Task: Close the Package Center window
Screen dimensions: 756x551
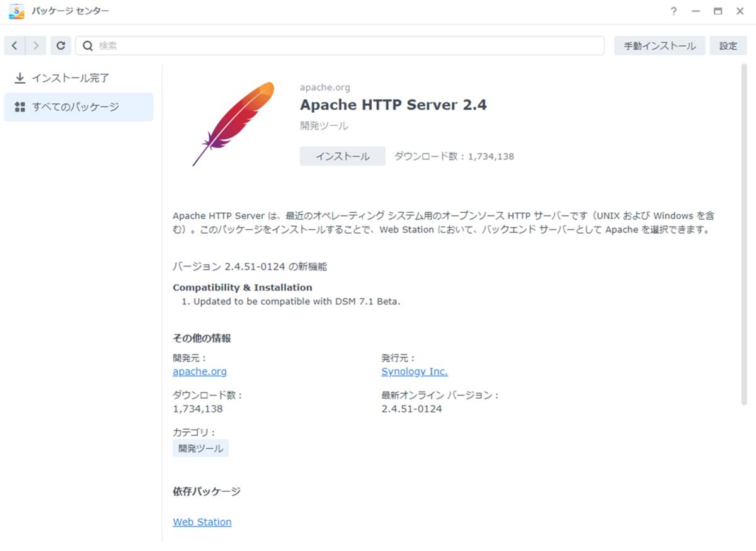Action: click(x=740, y=11)
